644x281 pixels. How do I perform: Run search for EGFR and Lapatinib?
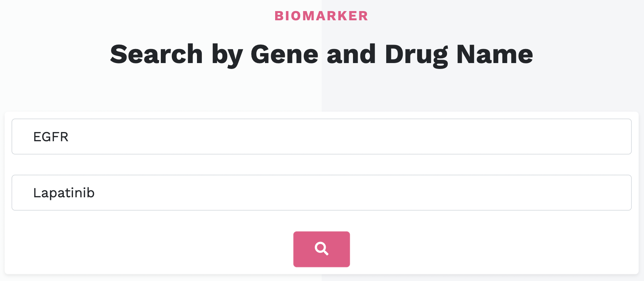(x=321, y=249)
